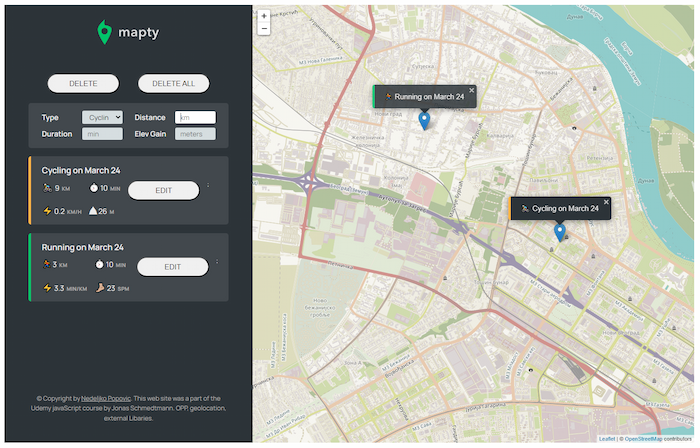
Task: Click the blue marker under Cycling popup
Action: click(x=560, y=231)
